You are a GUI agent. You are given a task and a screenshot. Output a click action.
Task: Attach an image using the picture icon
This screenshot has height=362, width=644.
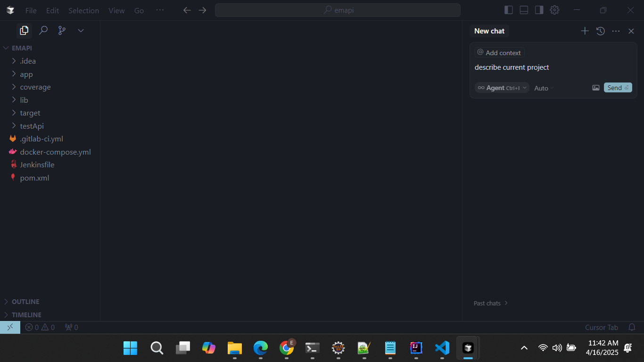coord(596,88)
